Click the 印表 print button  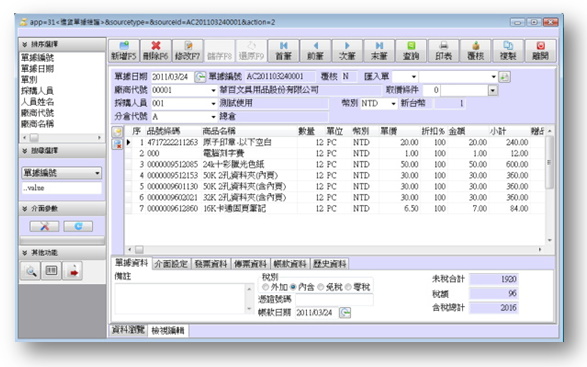444,51
